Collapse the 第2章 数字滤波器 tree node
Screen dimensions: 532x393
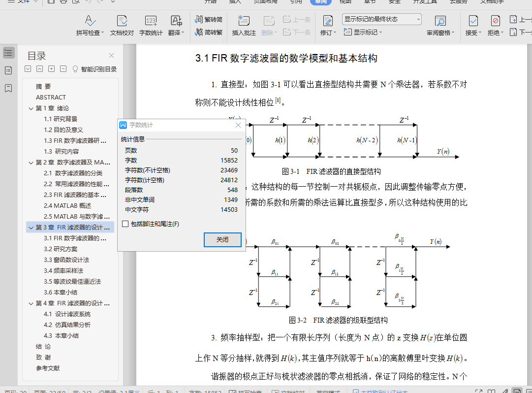[31, 163]
